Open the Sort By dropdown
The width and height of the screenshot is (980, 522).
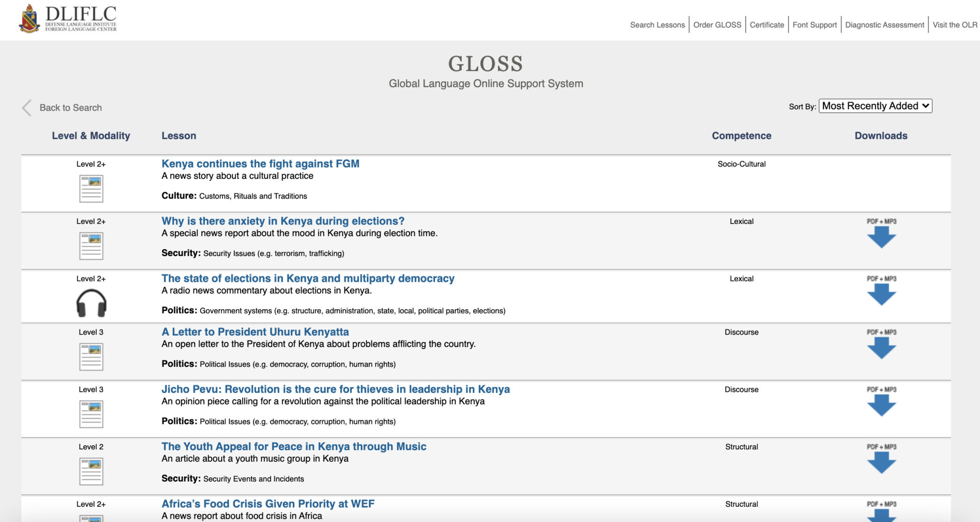[876, 106]
